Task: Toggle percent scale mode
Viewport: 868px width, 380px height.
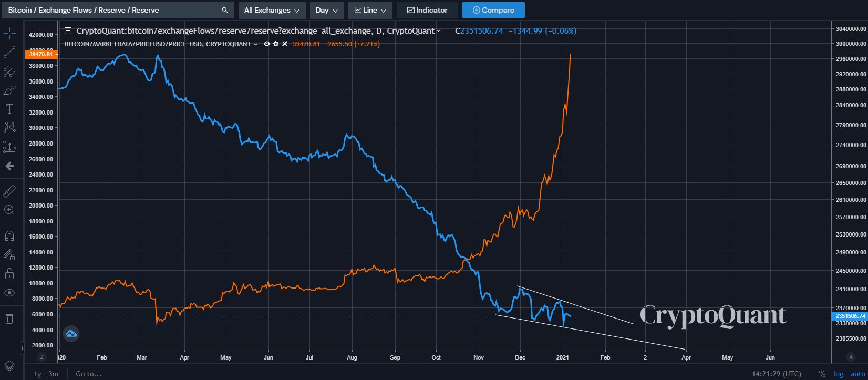Action: pos(822,374)
